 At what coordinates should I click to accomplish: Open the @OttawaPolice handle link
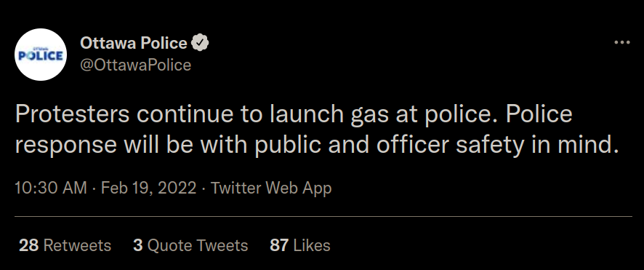point(135,65)
